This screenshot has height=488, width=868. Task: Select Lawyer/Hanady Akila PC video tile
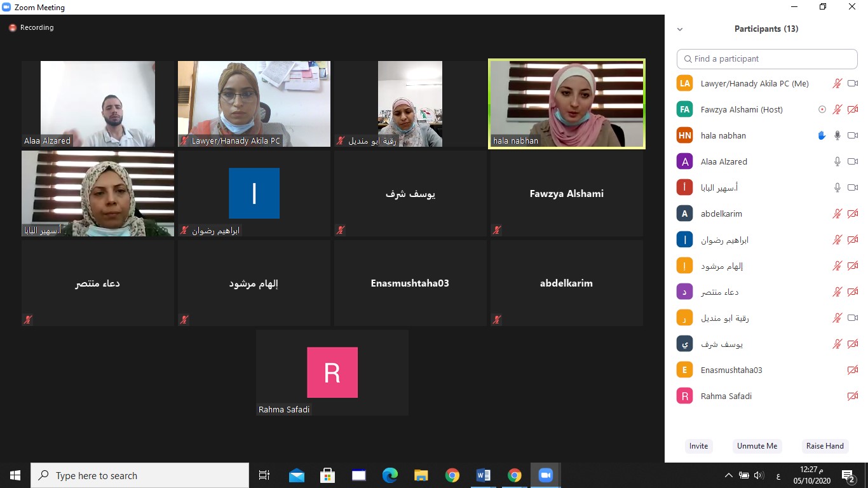pyautogui.click(x=254, y=104)
